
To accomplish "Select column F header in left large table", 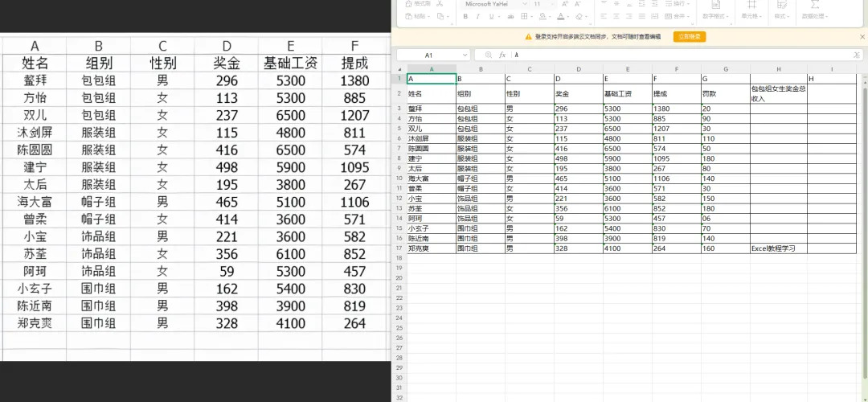I will pyautogui.click(x=355, y=45).
